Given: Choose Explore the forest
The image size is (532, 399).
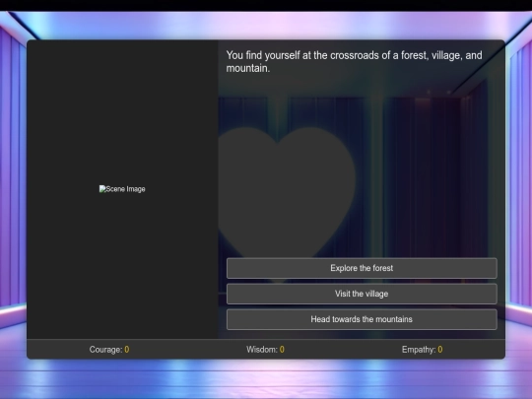Looking at the screenshot, I should (362, 268).
